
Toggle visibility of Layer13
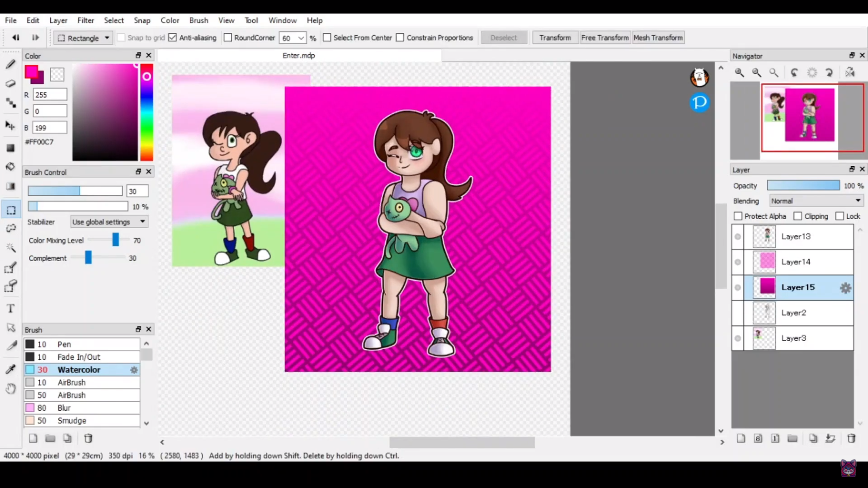pyautogui.click(x=738, y=237)
